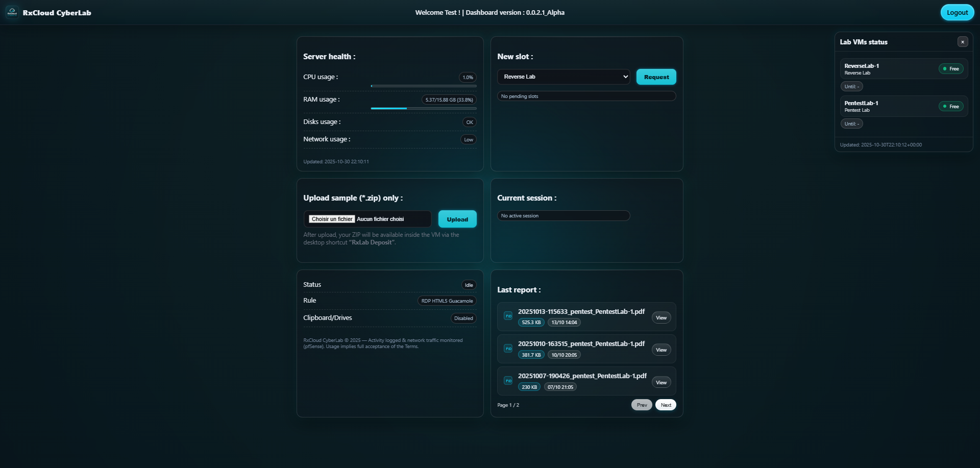Click the OK disks status badge
Screen dimensions: 980x468
coord(469,122)
